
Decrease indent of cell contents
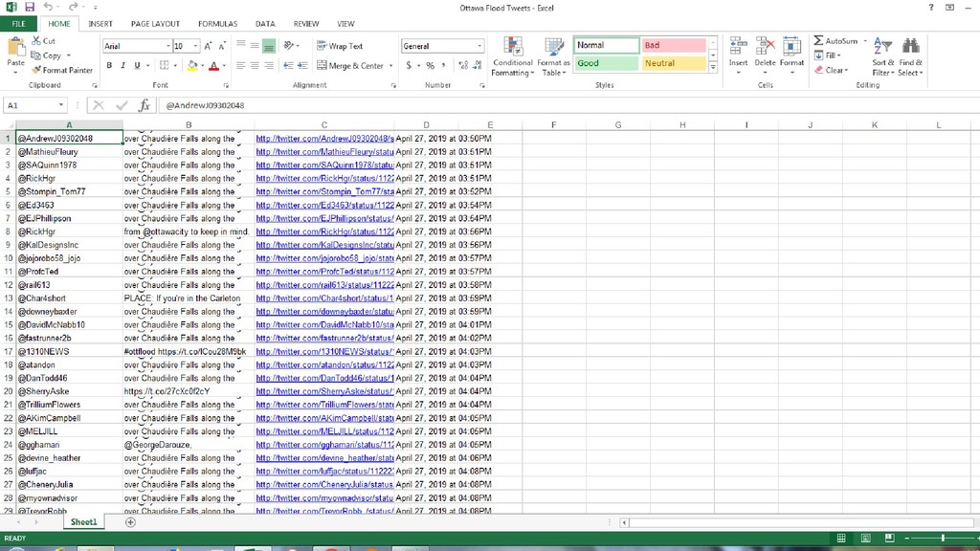click(x=288, y=66)
